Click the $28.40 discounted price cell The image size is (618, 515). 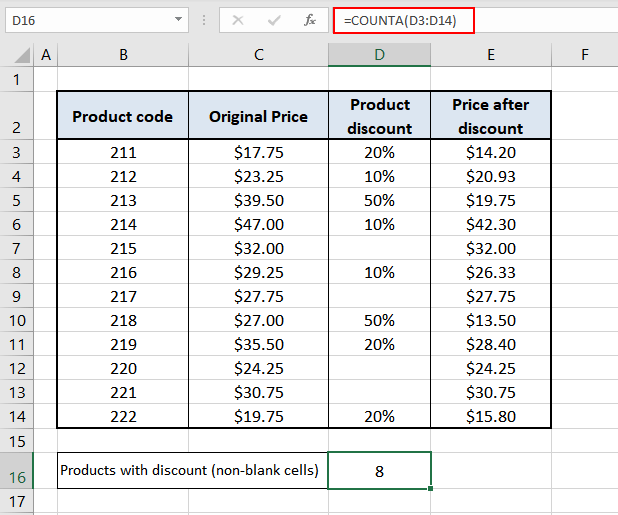click(491, 344)
